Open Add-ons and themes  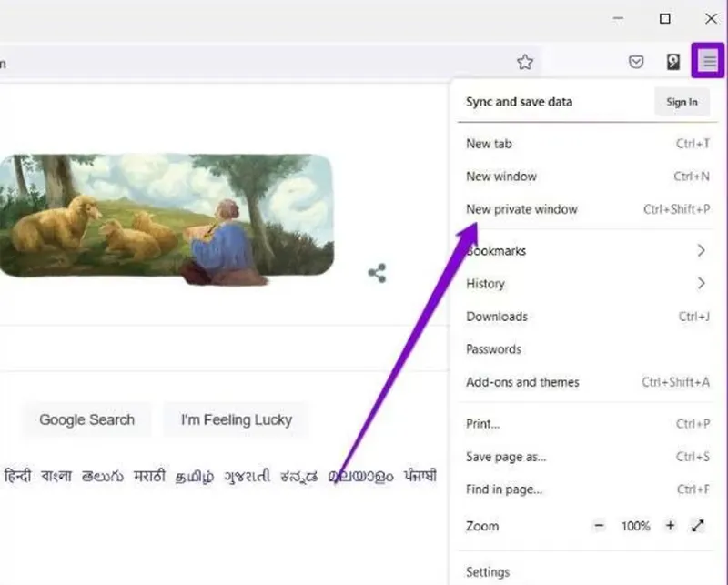pyautogui.click(x=523, y=382)
